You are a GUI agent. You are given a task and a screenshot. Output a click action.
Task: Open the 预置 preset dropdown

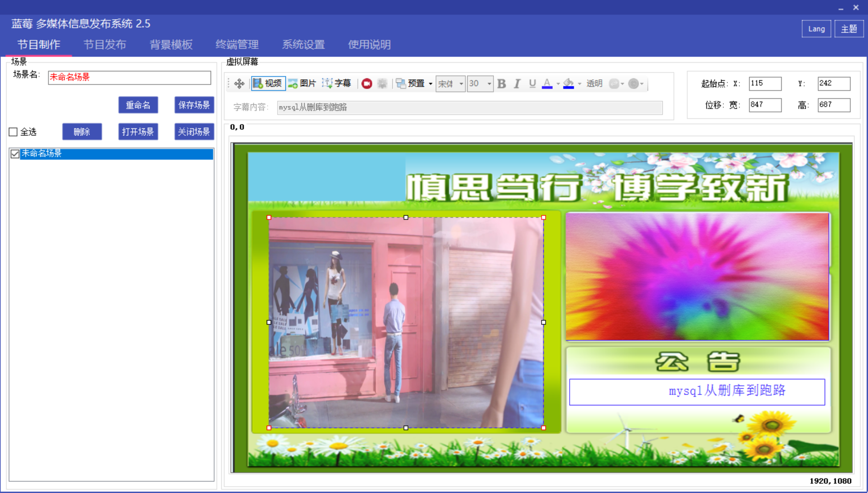(x=414, y=84)
